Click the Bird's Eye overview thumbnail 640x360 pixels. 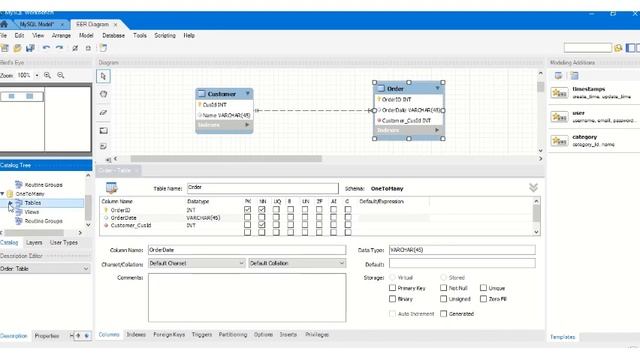click(46, 118)
